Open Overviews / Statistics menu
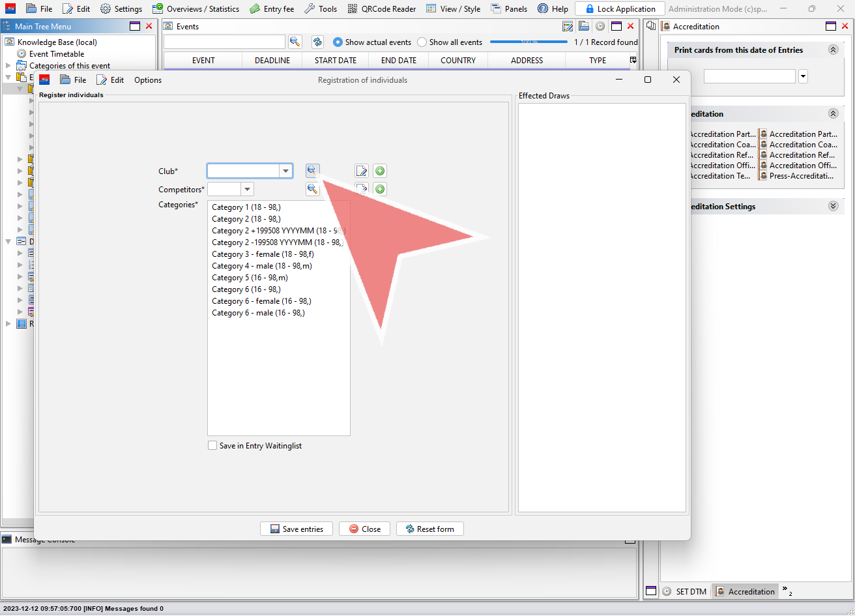Screen dimensions: 855x616 (196, 8)
